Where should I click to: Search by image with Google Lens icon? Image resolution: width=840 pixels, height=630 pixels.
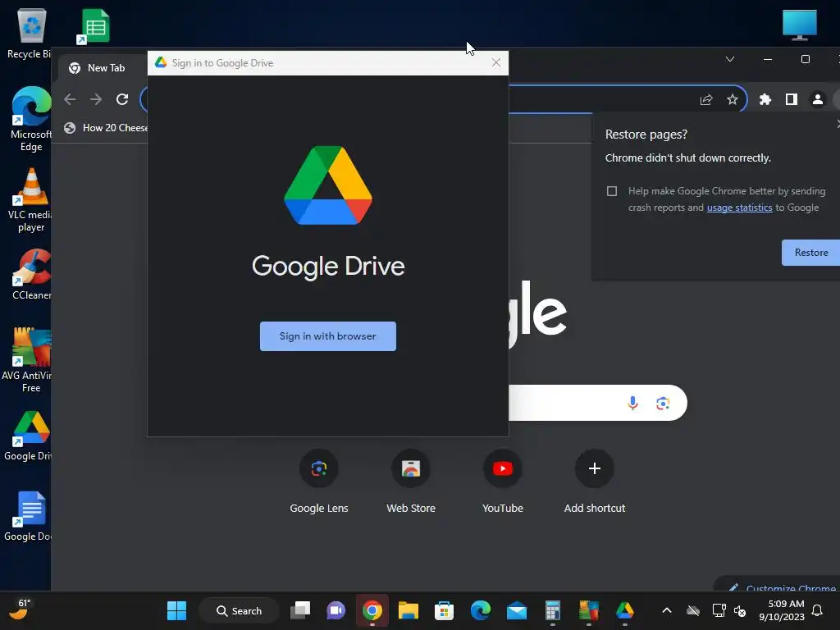pyautogui.click(x=663, y=403)
